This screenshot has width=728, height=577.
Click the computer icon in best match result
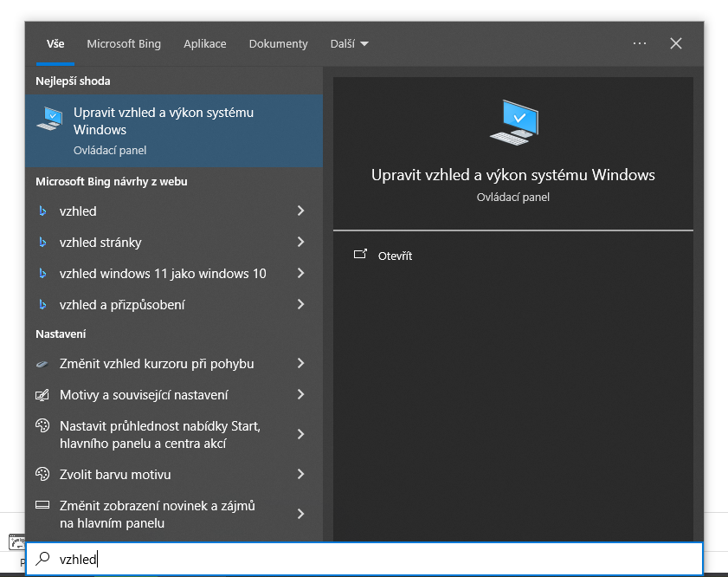[x=49, y=119]
